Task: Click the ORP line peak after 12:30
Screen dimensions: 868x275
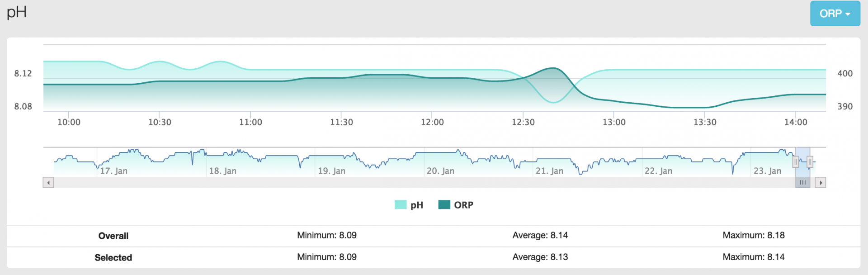Action: coord(552,68)
